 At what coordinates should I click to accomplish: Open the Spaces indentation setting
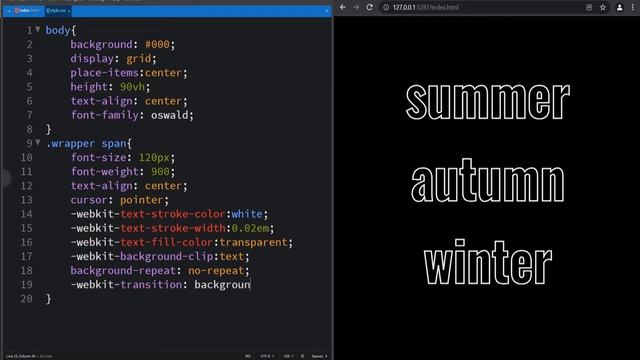click(320, 356)
